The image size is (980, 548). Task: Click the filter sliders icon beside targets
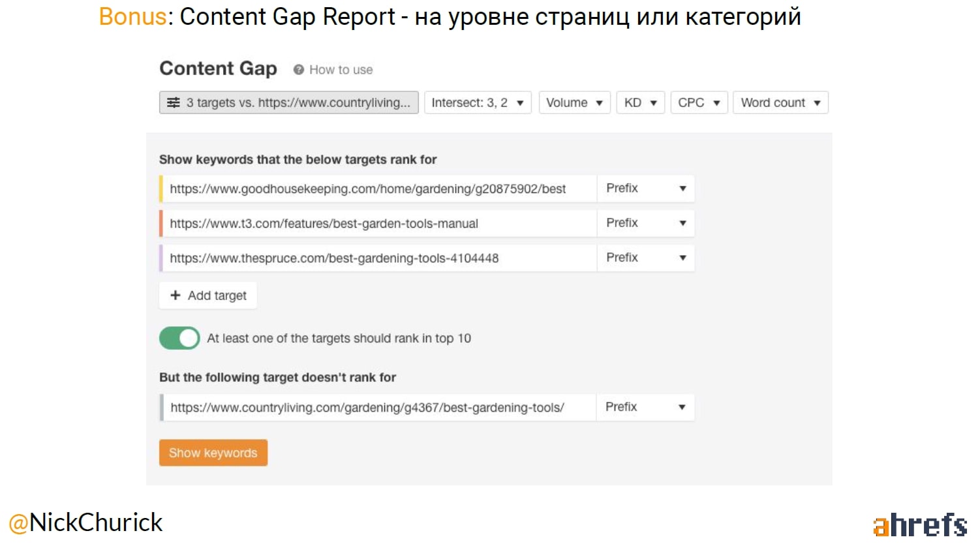173,102
